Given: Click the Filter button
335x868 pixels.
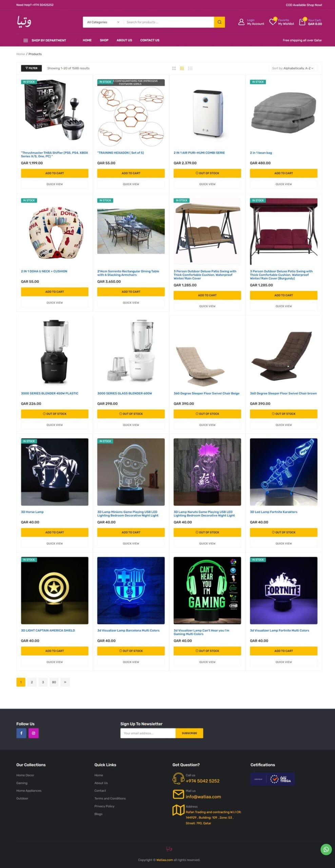Looking at the screenshot, I should (x=31, y=68).
